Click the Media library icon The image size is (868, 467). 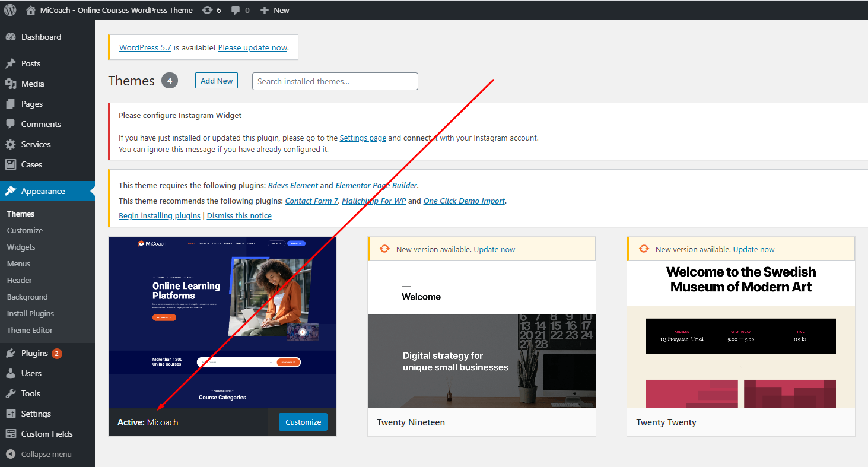coord(11,84)
